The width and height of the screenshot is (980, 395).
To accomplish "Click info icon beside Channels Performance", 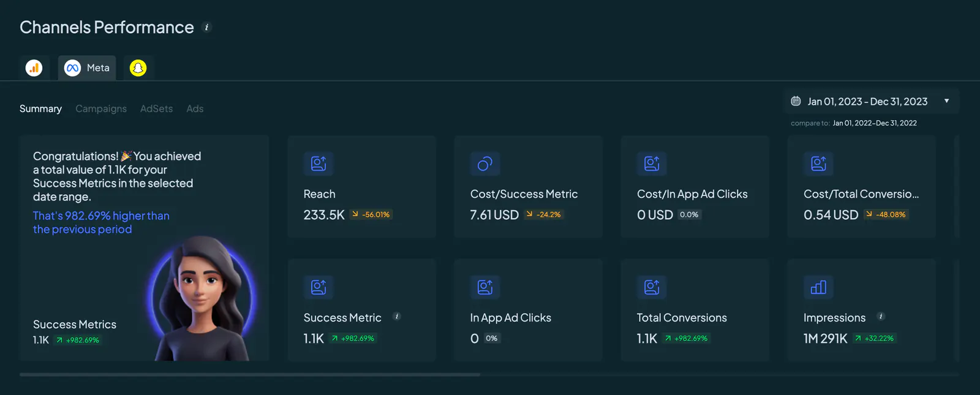I will click(207, 28).
